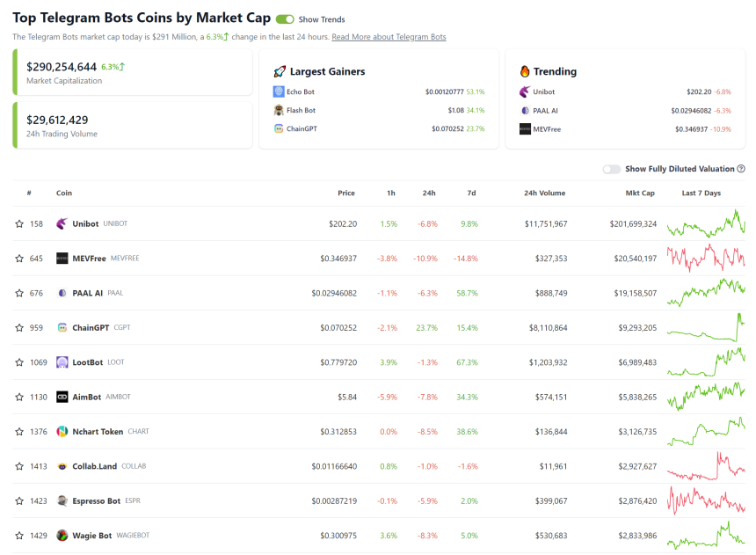Click the AimBot coin logo icon

pyautogui.click(x=62, y=397)
